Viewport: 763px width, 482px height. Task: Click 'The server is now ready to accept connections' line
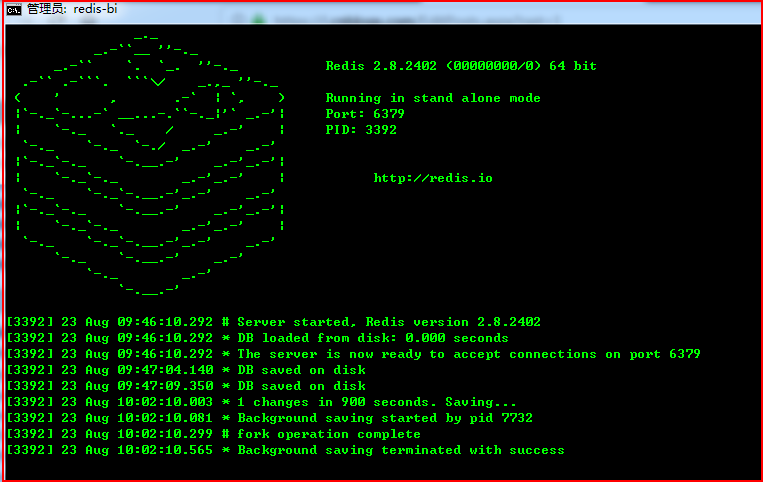(x=353, y=354)
